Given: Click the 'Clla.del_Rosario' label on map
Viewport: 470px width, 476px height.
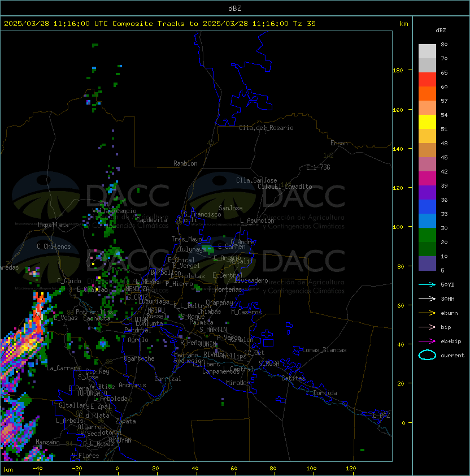Looking at the screenshot, I should pos(266,128).
